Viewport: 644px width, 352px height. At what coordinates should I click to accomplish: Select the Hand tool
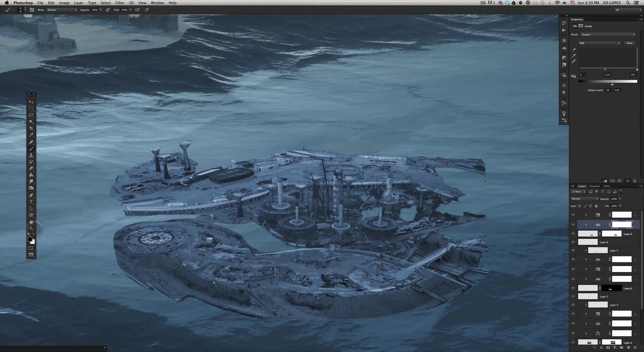pos(31,222)
